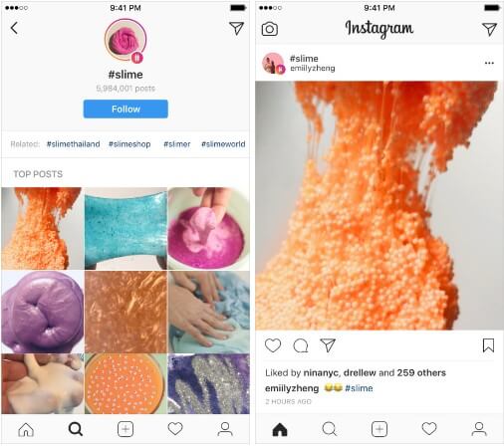
Task: Open related hashtag #slimethailand
Action: click(x=73, y=144)
